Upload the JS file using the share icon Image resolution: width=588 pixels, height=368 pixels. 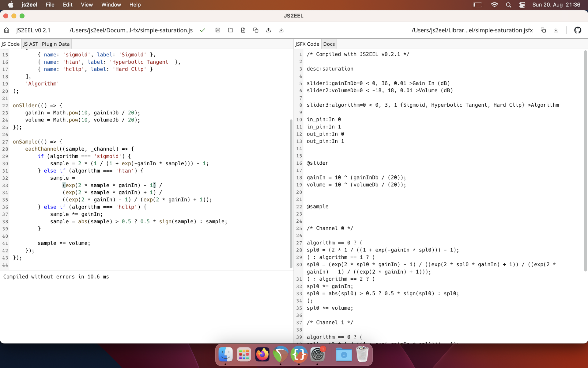[268, 30]
